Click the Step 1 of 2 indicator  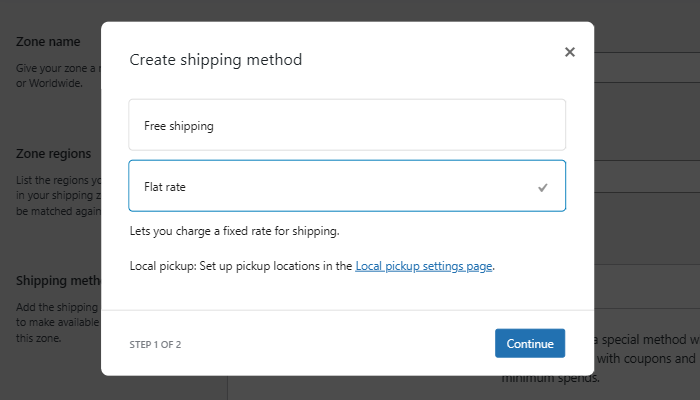(155, 345)
